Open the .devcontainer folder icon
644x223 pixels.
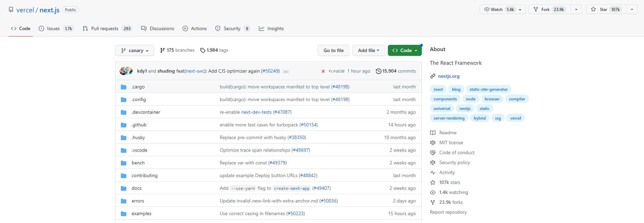(x=124, y=112)
